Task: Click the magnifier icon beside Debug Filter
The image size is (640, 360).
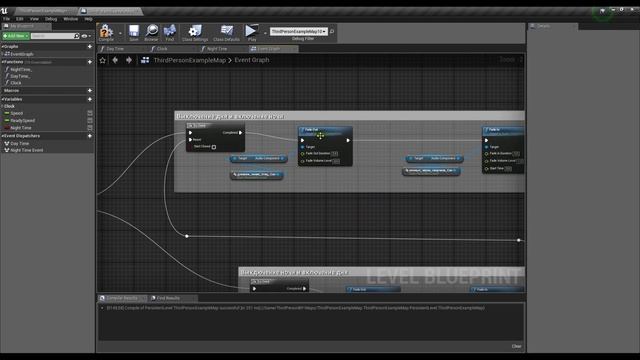Action: click(x=332, y=31)
